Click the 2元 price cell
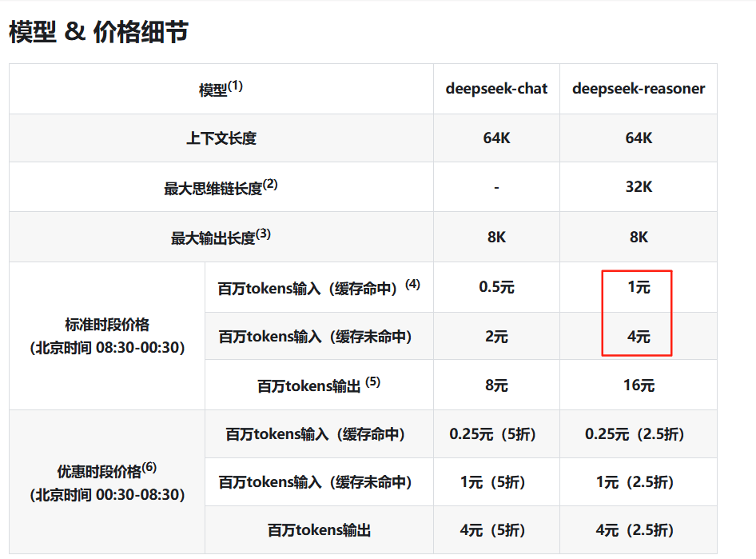 pyautogui.click(x=496, y=337)
